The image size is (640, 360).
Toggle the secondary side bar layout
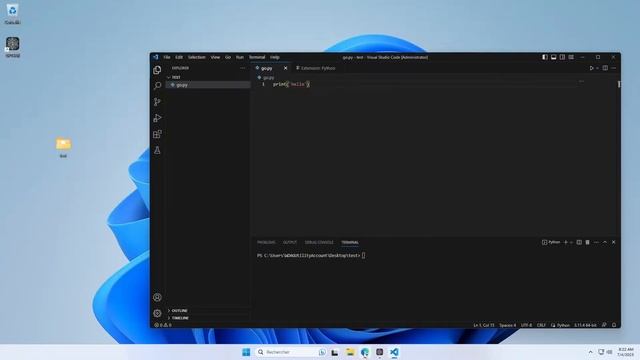click(x=562, y=57)
